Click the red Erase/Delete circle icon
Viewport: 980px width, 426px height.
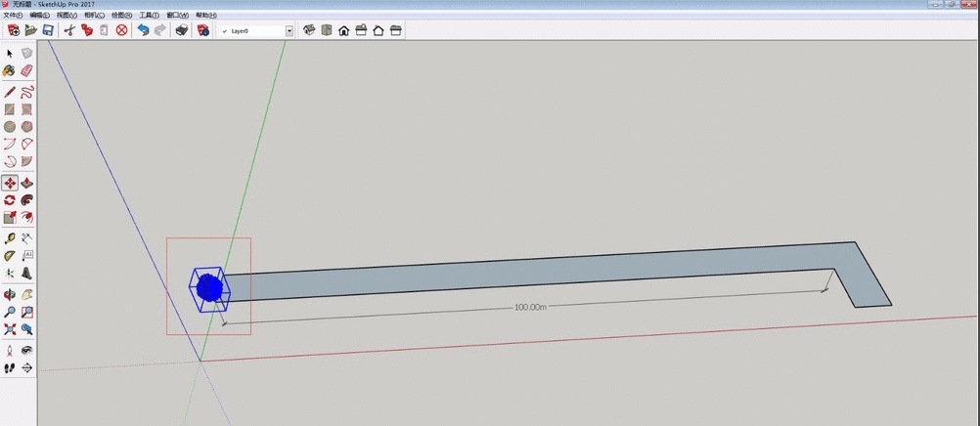tap(122, 30)
